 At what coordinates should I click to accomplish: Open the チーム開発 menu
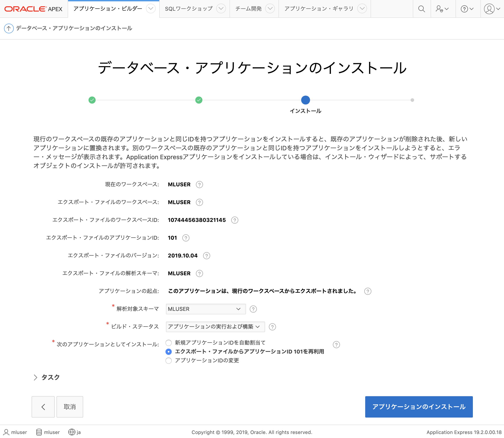tap(270, 8)
